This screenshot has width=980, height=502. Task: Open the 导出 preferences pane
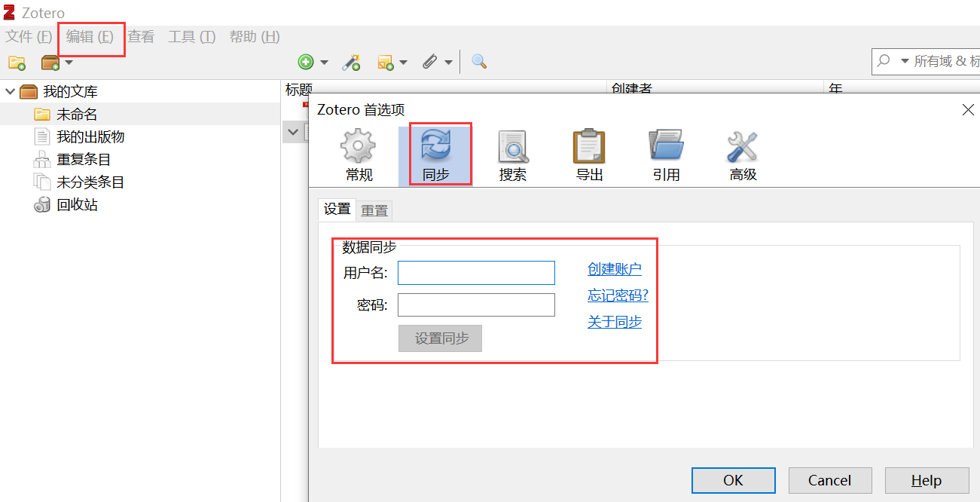(590, 156)
